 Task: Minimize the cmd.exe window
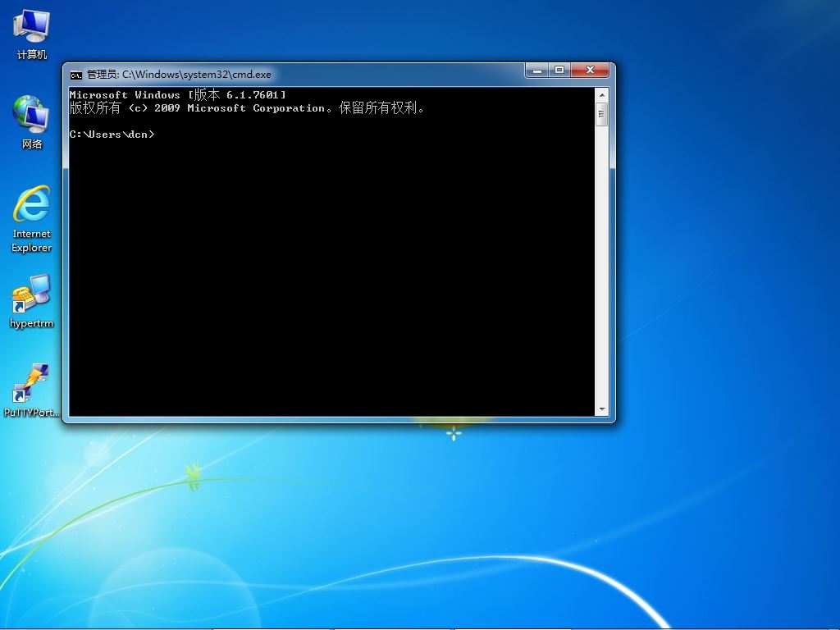coord(536,71)
